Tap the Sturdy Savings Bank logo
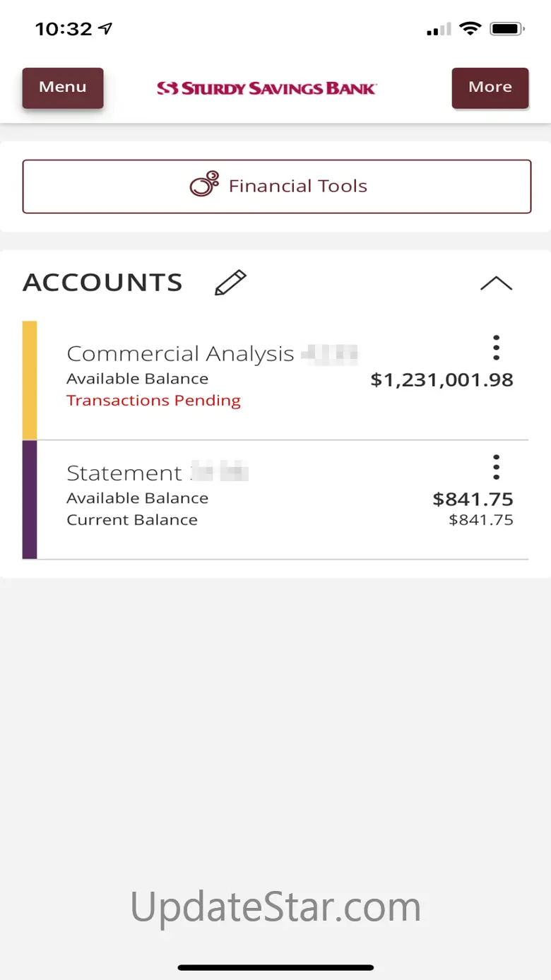 (x=266, y=88)
